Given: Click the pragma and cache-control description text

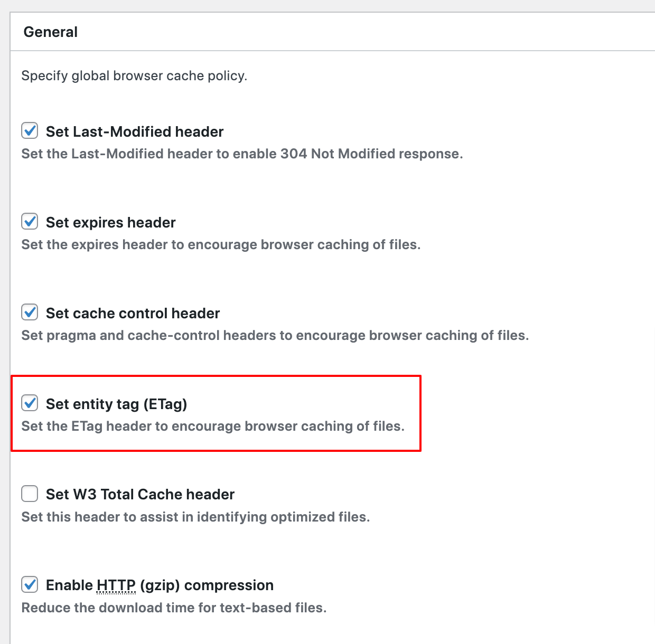Looking at the screenshot, I should [275, 336].
